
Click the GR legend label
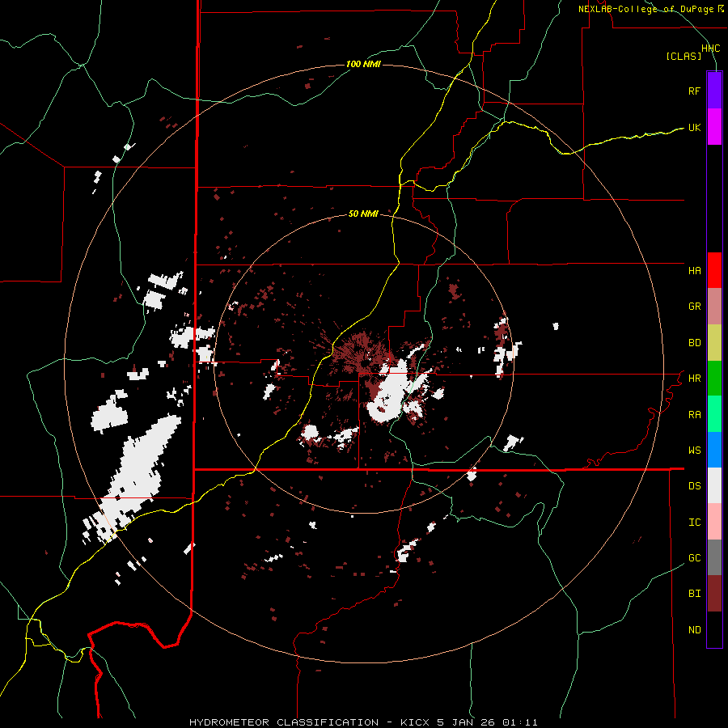[x=694, y=307]
